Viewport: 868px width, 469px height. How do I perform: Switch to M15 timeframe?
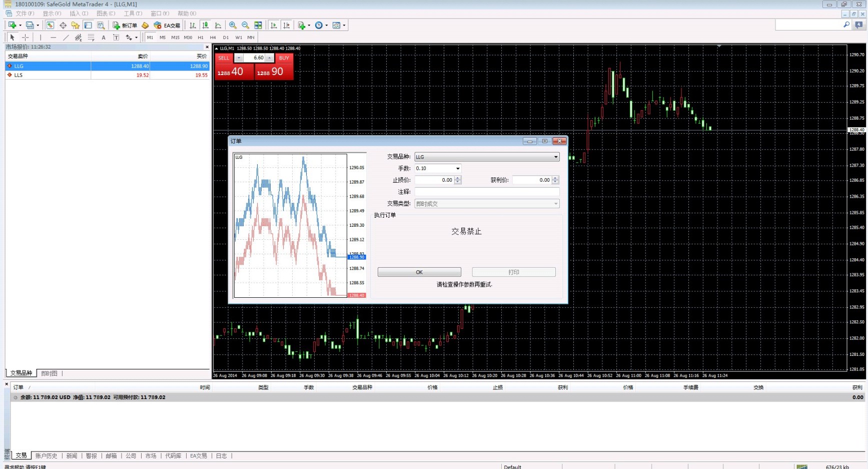point(175,38)
